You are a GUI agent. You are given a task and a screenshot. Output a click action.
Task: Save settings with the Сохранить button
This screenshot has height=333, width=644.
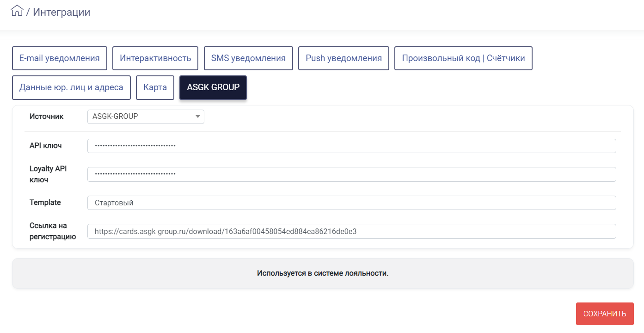point(605,314)
